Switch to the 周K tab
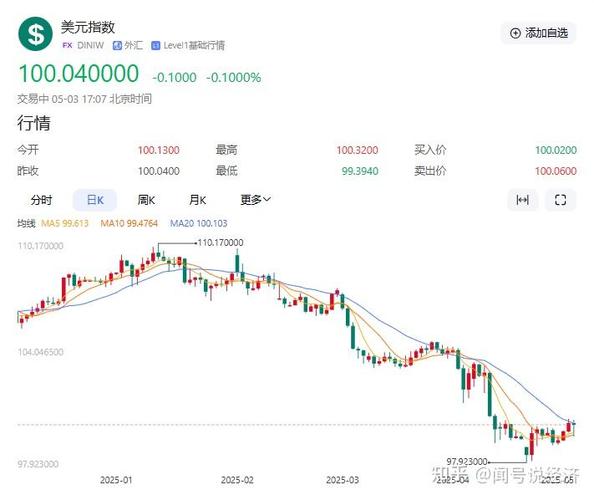The image size is (594, 500). (146, 200)
